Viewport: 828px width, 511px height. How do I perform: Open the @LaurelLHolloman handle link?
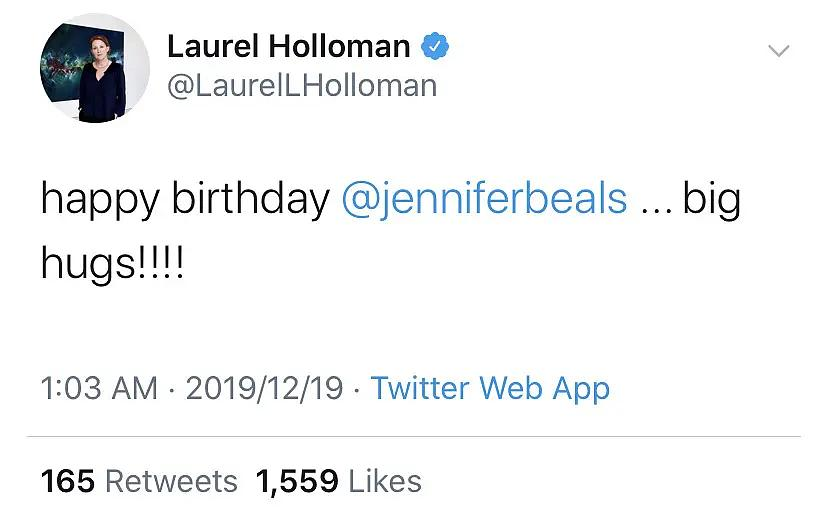(302, 86)
